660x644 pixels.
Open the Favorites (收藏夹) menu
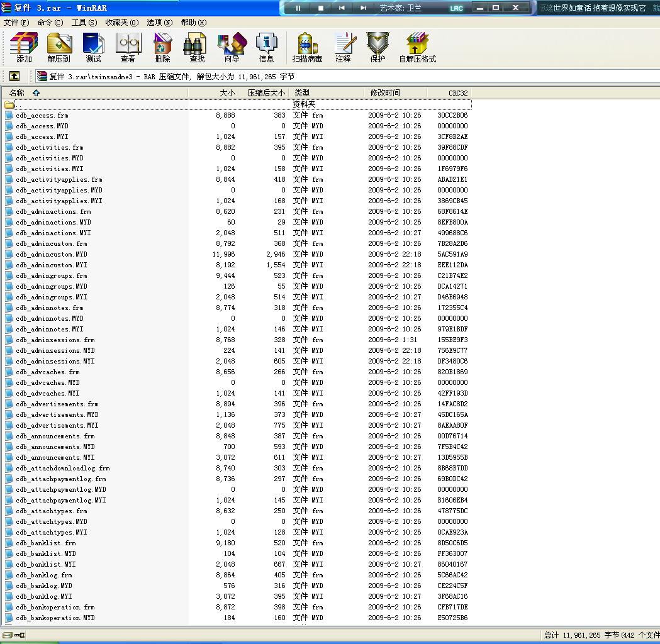pyautogui.click(x=121, y=22)
